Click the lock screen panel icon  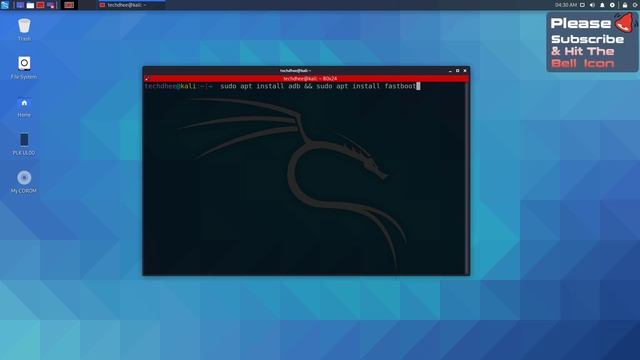624,5
